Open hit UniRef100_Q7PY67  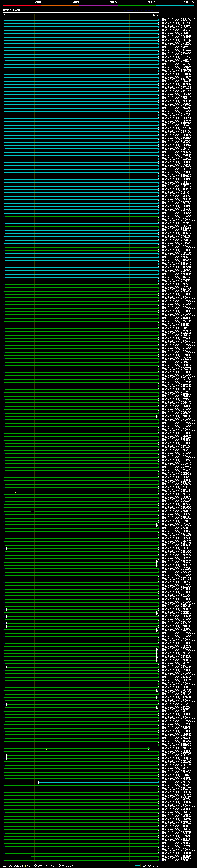click(x=177, y=494)
